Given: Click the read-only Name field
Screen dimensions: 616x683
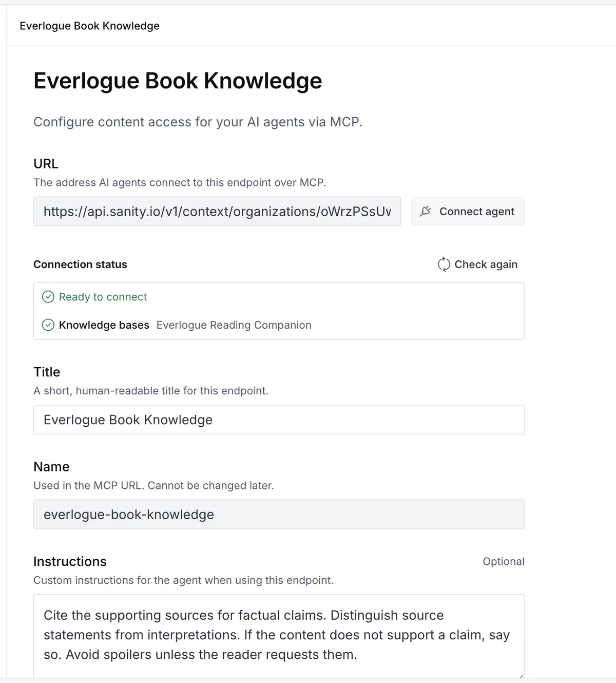Looking at the screenshot, I should [x=279, y=514].
